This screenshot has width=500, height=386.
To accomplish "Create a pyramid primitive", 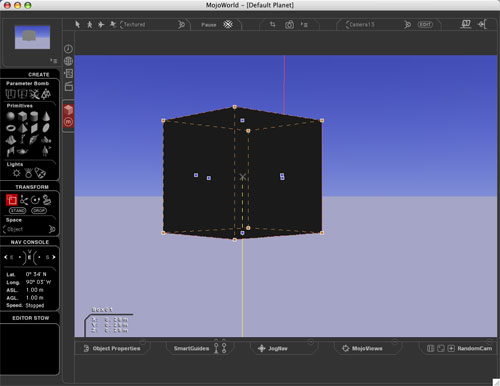I will point(22,128).
